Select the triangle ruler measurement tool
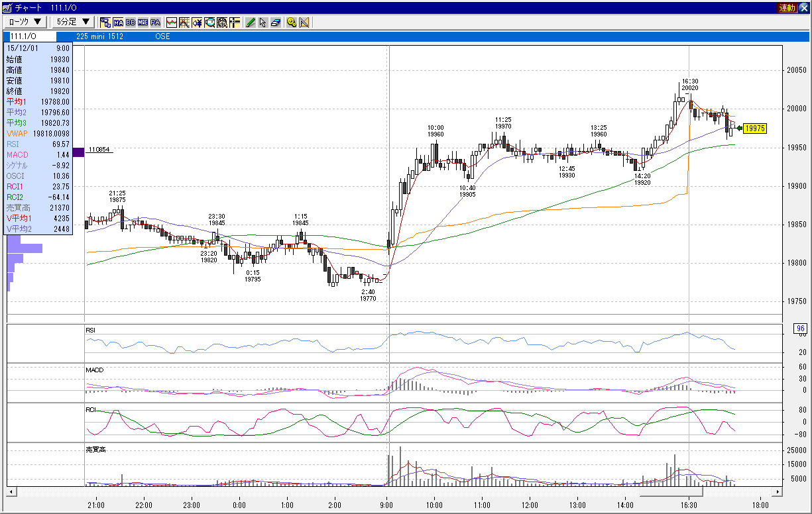 (304, 22)
